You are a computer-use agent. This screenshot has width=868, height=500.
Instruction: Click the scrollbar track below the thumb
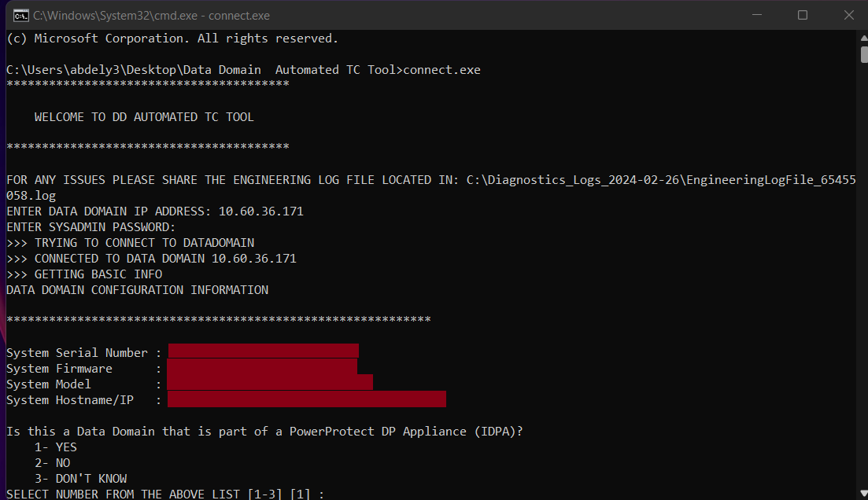click(x=862, y=275)
